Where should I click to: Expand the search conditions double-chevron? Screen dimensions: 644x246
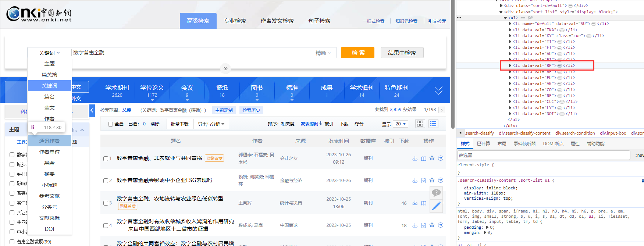(225, 68)
